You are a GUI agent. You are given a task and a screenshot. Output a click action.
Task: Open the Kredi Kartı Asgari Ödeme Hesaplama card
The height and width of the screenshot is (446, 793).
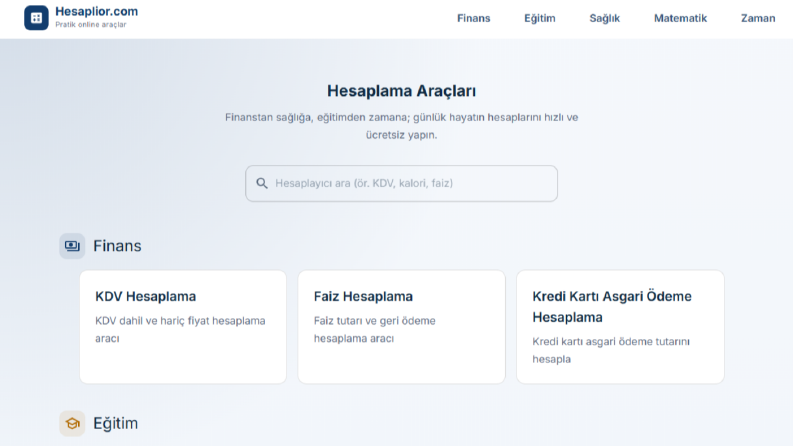pos(620,327)
